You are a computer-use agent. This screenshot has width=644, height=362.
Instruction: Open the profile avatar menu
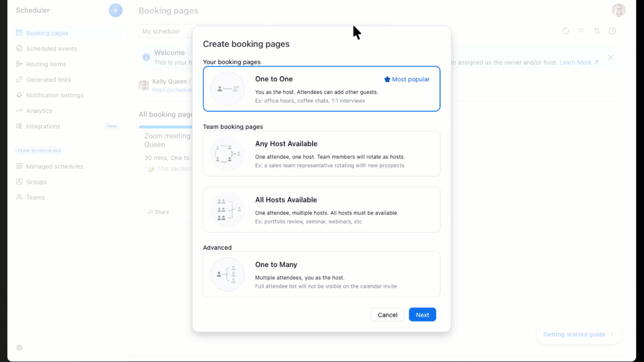click(619, 10)
